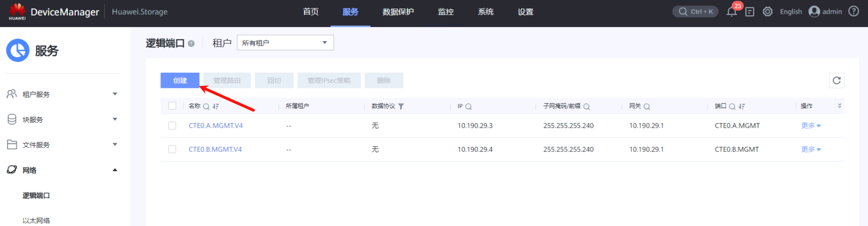
Task: Open the alarm notifications bell icon
Action: click(x=731, y=12)
